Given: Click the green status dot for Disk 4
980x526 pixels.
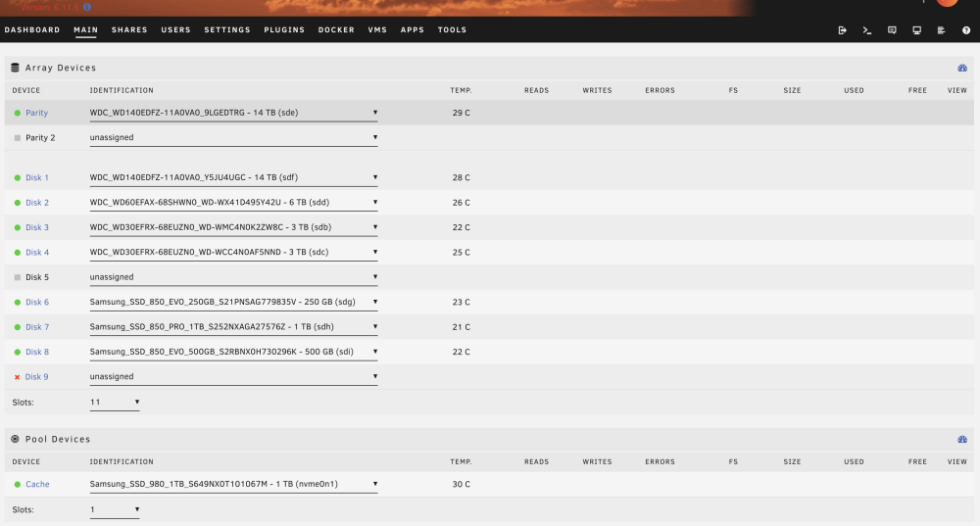Looking at the screenshot, I should 18,253.
